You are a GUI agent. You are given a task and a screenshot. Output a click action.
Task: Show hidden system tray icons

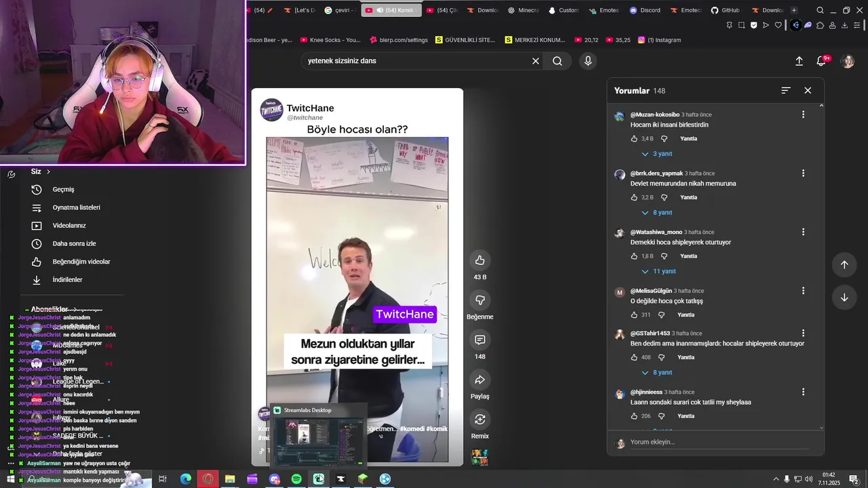coord(776,479)
